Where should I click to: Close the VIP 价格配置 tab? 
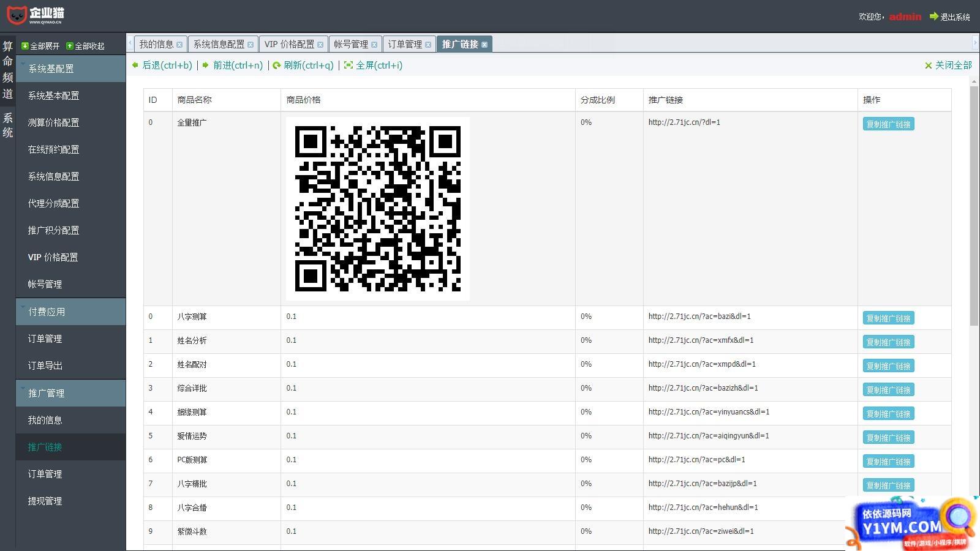[320, 45]
